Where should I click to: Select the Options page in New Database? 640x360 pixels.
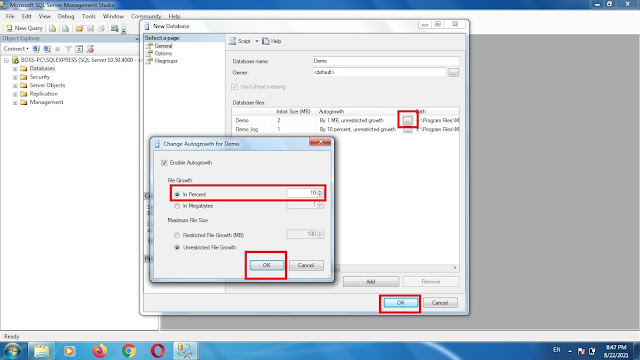pyautogui.click(x=163, y=53)
